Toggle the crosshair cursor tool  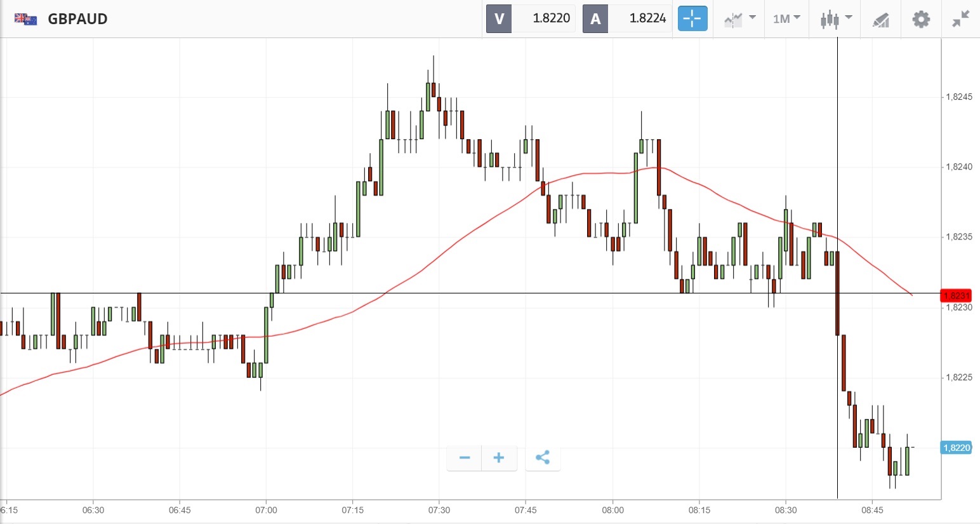click(692, 18)
